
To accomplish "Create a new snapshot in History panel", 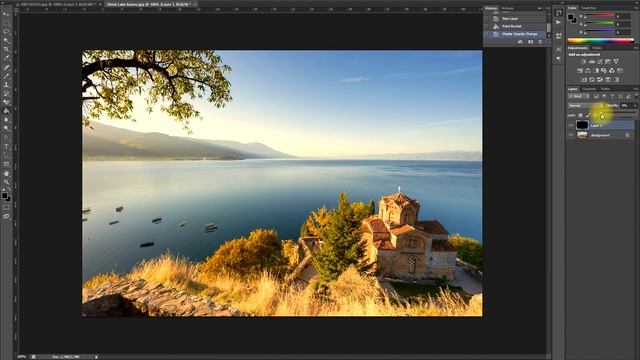I will click(531, 42).
